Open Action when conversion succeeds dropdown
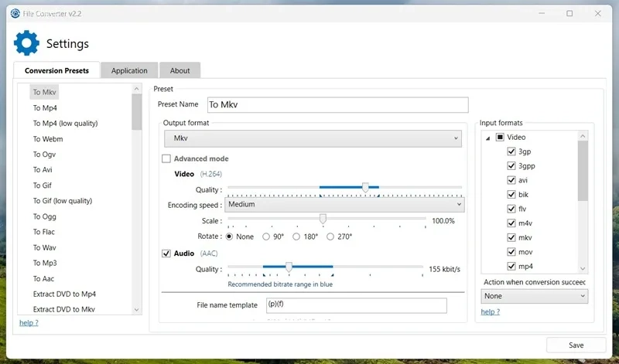This screenshot has height=364, width=619. click(534, 296)
